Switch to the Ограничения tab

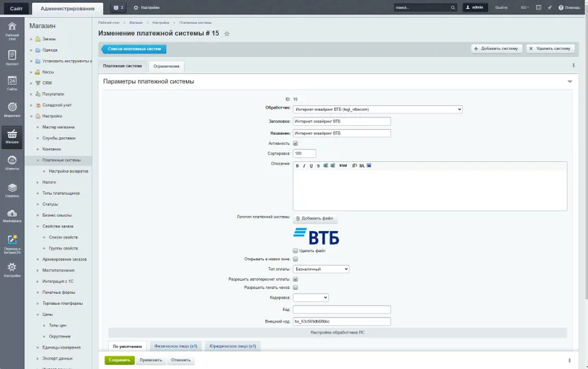point(166,66)
